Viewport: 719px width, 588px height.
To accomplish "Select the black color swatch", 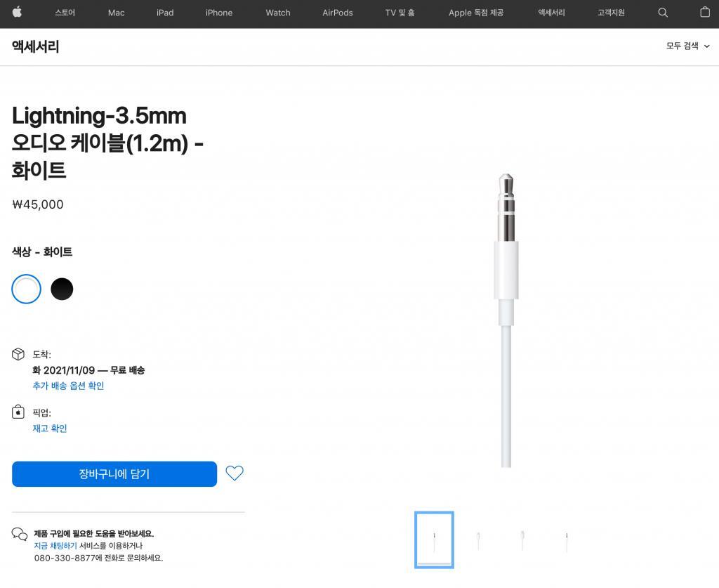I will pyautogui.click(x=62, y=289).
